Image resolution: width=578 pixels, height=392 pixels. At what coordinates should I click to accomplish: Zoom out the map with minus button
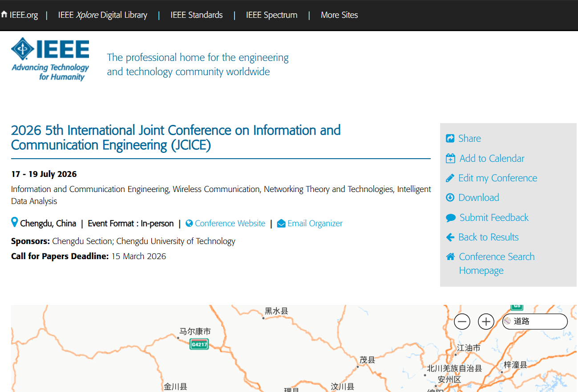(x=462, y=321)
